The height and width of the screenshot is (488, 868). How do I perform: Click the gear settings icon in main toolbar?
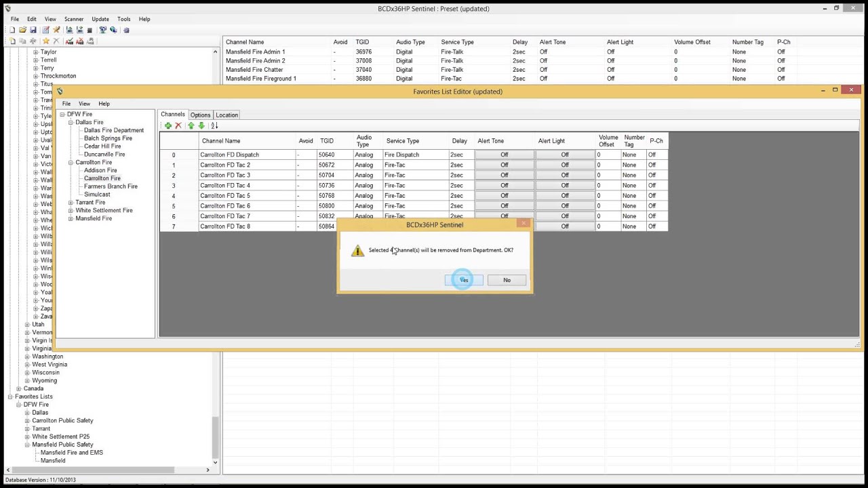[126, 30]
